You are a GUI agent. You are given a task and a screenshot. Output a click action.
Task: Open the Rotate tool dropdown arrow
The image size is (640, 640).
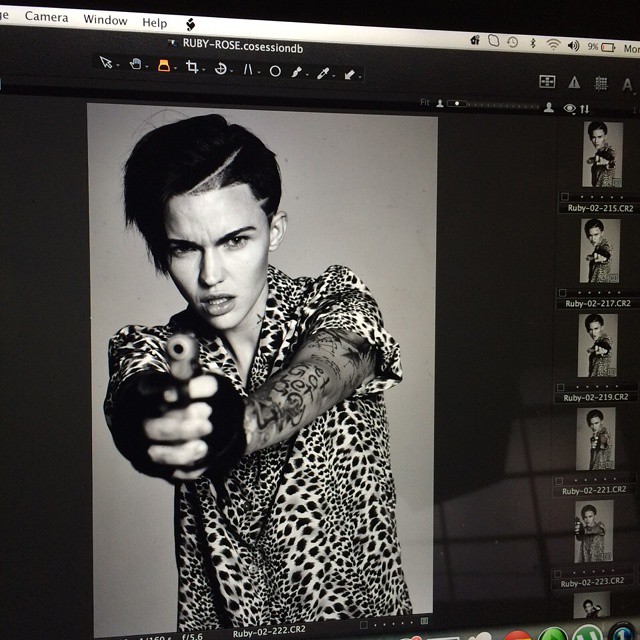pyautogui.click(x=234, y=70)
